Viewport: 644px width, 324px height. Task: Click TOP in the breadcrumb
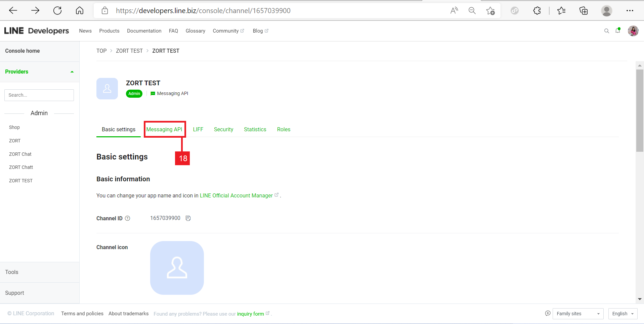[x=101, y=51]
